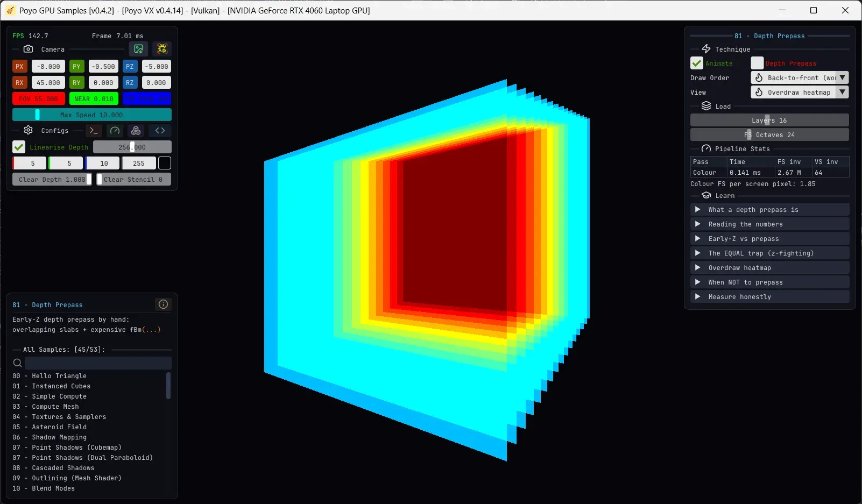Screen dimensions: 862x504
Task: Click the PZ value field -5.000
Action: point(157,67)
